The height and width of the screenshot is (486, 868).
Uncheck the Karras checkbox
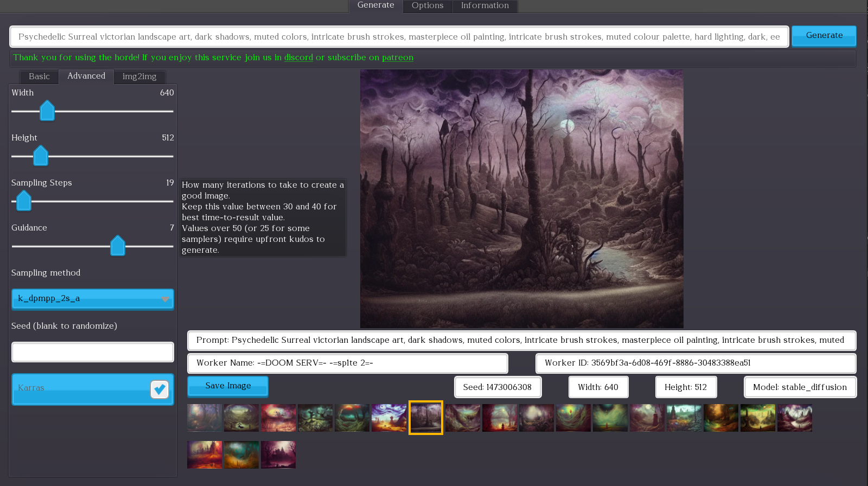[159, 389]
